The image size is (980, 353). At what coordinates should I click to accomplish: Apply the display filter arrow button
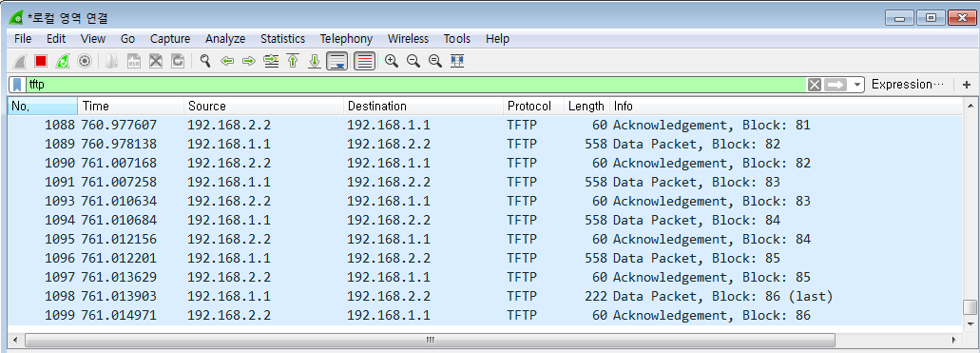pos(836,85)
